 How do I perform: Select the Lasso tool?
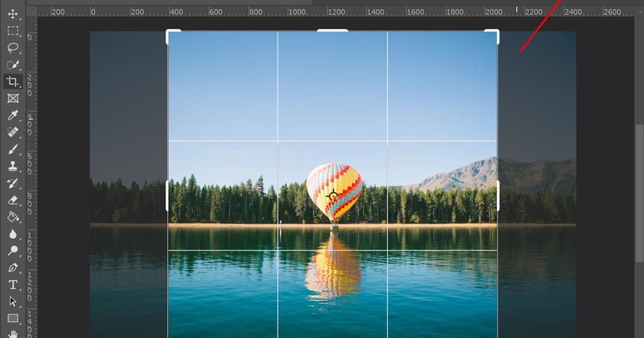[x=14, y=48]
